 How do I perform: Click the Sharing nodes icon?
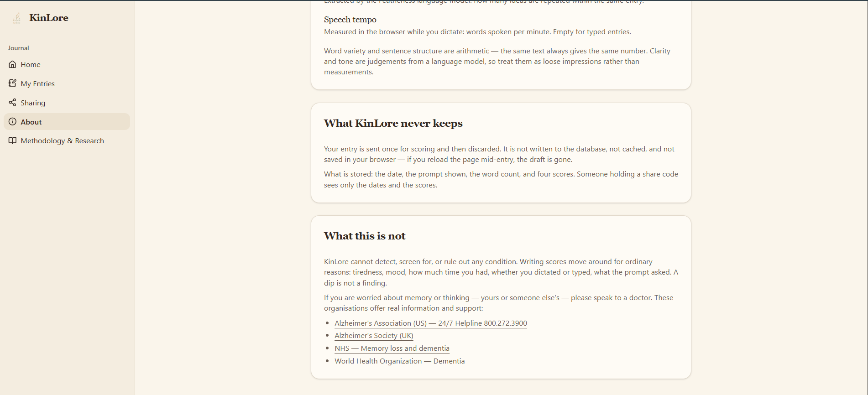[x=12, y=103]
